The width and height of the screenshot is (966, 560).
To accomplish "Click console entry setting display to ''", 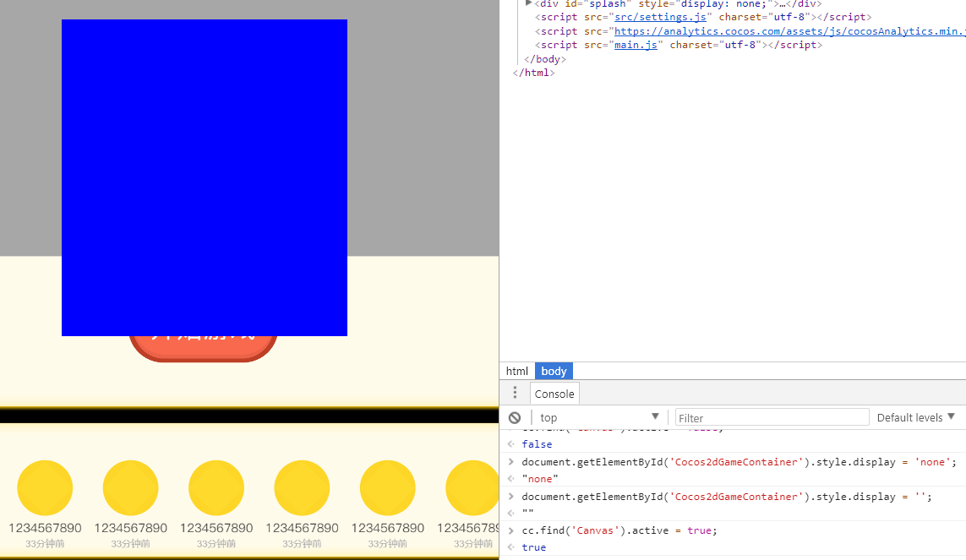I will point(726,497).
